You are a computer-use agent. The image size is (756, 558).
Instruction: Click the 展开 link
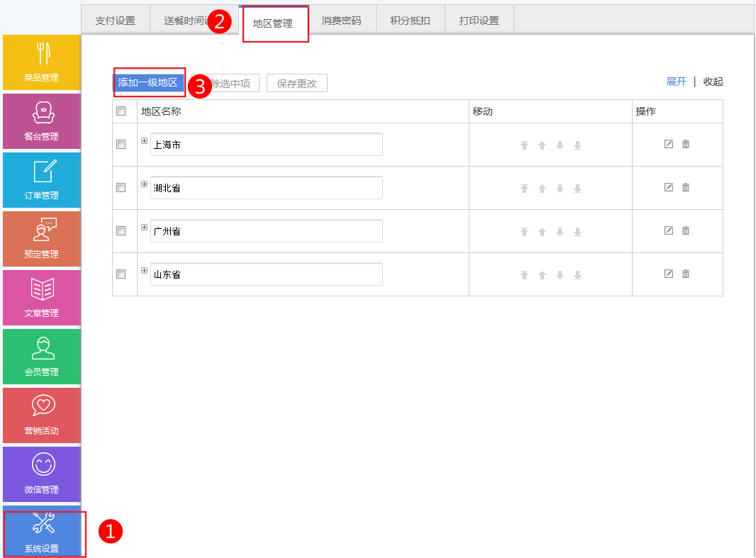tap(676, 82)
